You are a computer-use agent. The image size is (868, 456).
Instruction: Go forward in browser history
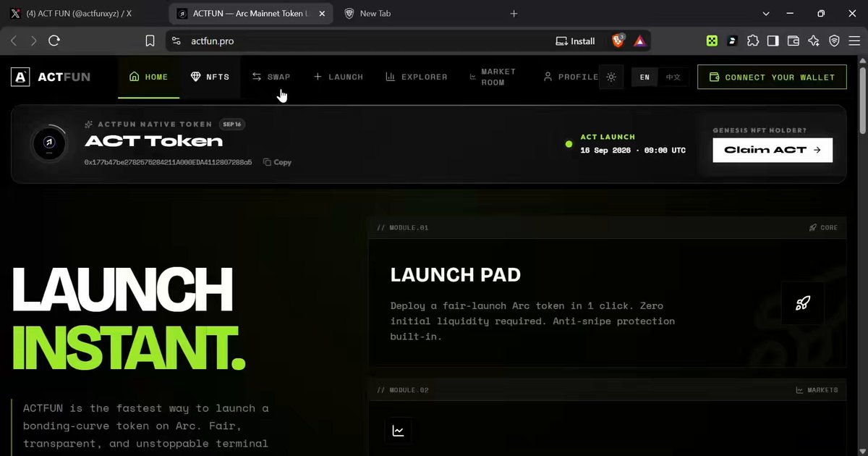33,41
